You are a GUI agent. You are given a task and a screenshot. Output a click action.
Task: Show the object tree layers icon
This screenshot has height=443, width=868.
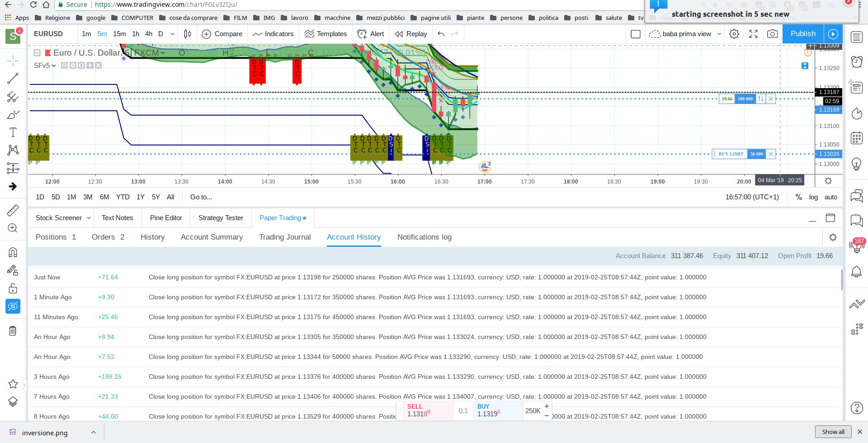[x=13, y=401]
